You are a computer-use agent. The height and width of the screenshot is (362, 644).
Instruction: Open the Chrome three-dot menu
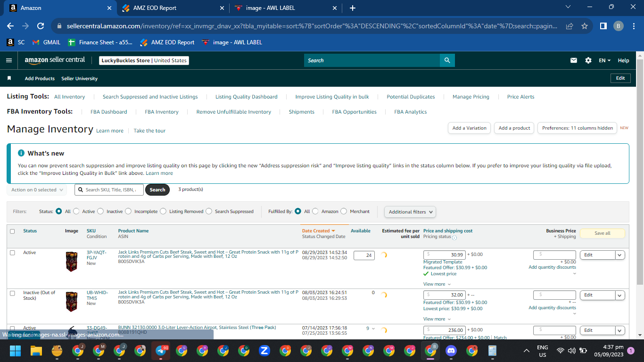coord(634,26)
